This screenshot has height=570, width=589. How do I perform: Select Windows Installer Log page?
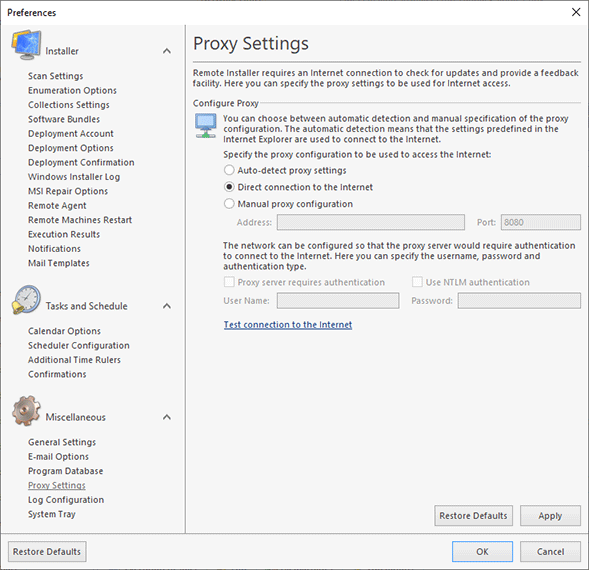[x=74, y=177]
